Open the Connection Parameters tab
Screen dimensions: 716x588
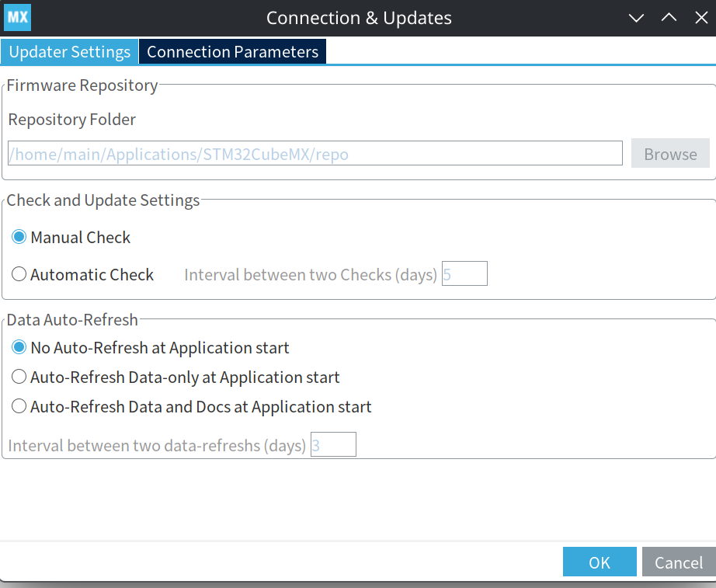tap(232, 52)
